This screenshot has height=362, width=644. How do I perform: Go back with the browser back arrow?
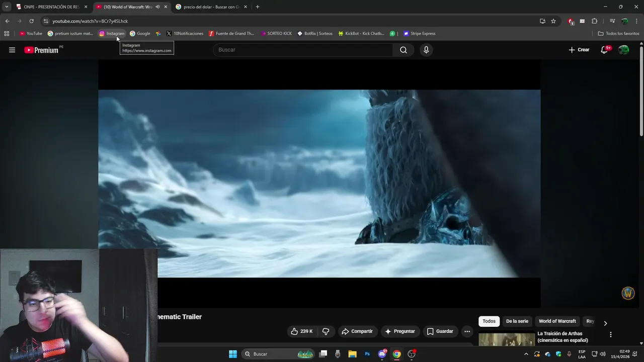point(7,21)
